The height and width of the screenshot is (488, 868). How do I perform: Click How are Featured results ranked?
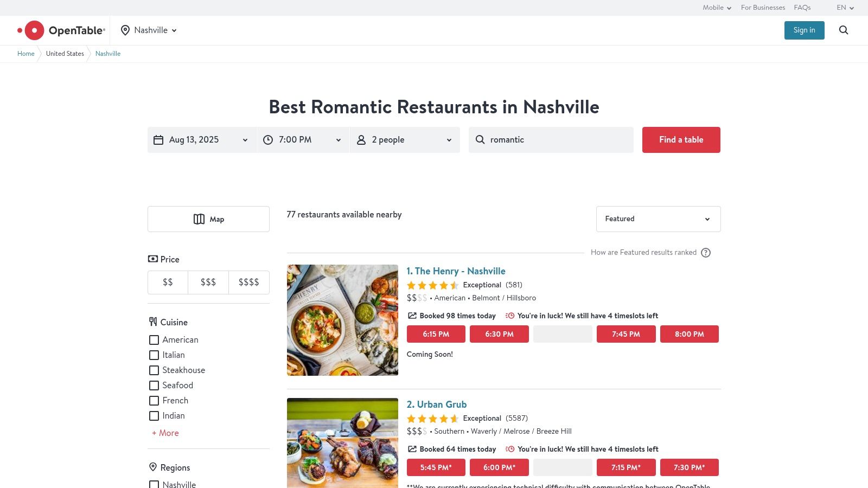point(643,253)
